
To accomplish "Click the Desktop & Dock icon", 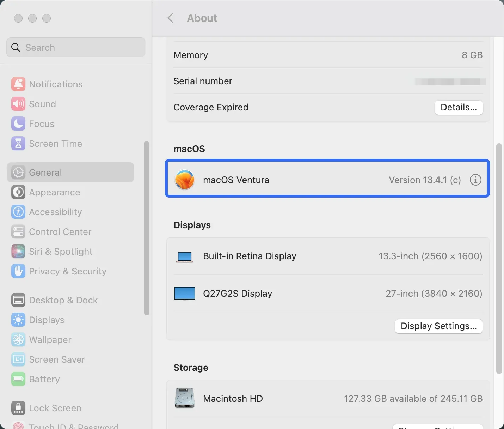I will pyautogui.click(x=18, y=300).
